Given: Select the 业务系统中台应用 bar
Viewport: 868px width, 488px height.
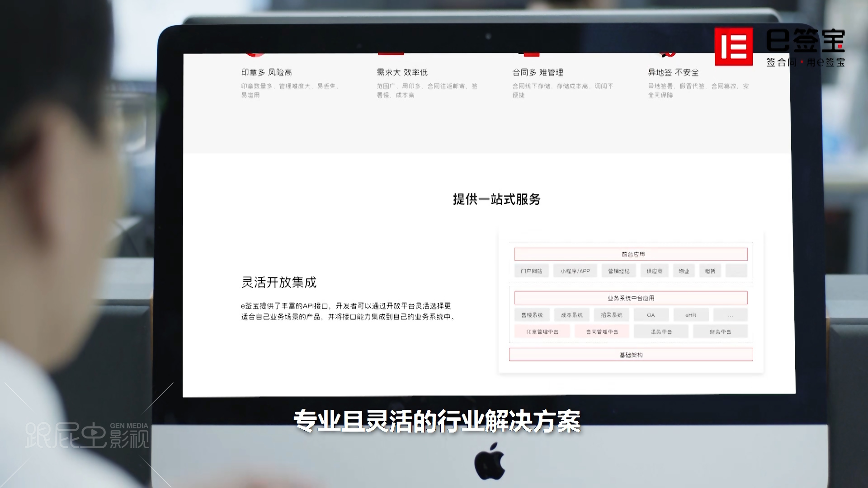Looking at the screenshot, I should click(631, 298).
